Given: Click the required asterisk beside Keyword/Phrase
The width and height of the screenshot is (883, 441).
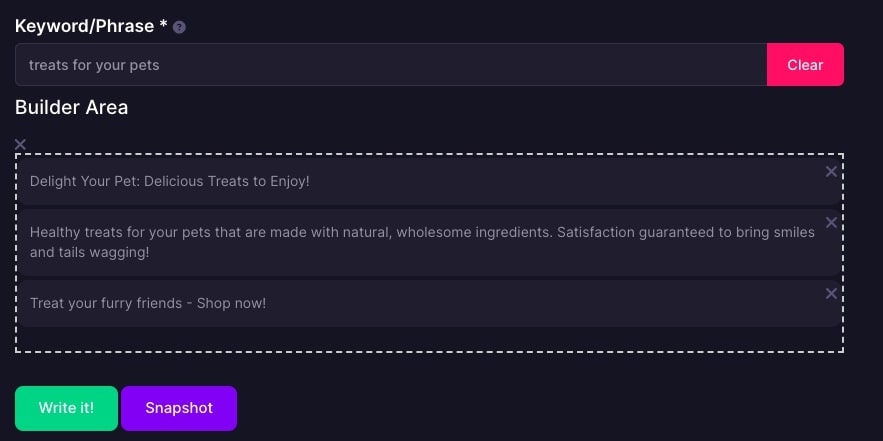Looking at the screenshot, I should tap(163, 24).
